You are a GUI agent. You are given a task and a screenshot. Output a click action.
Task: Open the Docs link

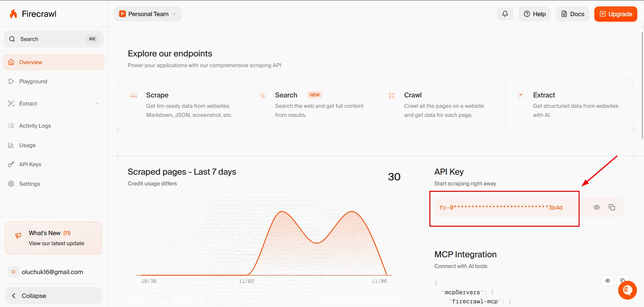[x=573, y=14]
